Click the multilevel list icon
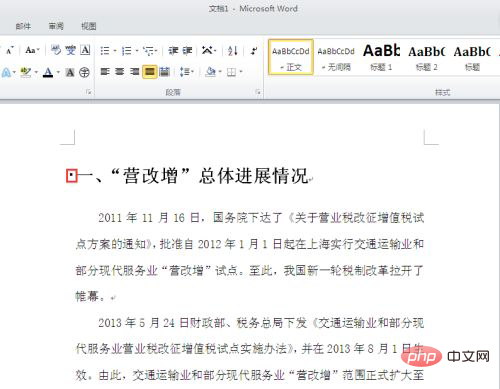Viewport: 500px width, 389px height. [x=148, y=51]
